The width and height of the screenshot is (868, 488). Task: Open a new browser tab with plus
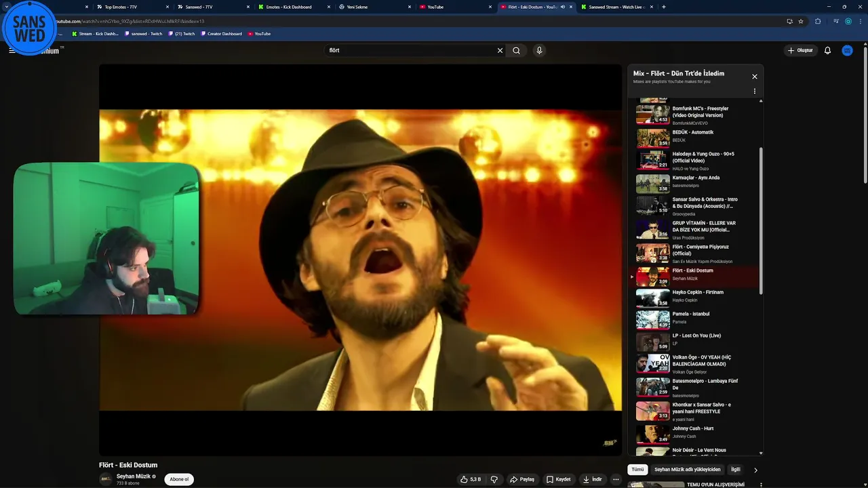[x=663, y=7]
